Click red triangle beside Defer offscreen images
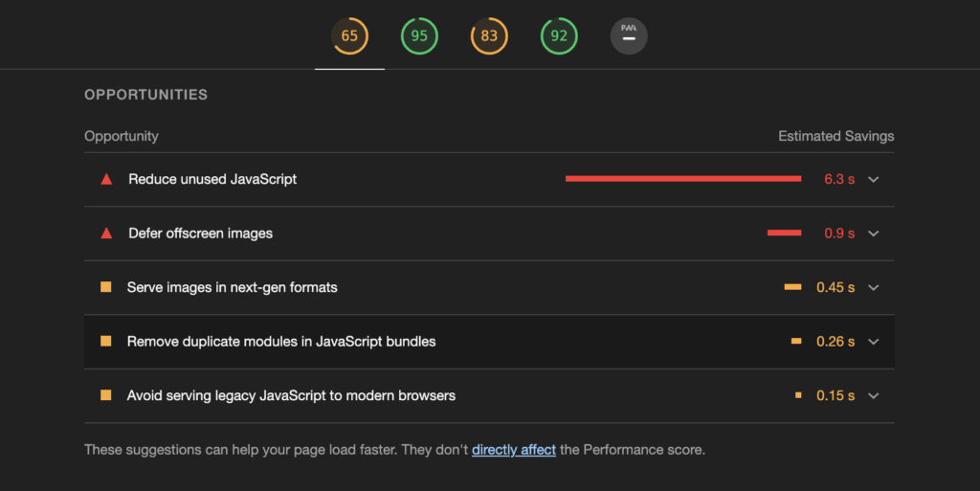Viewport: 980px width, 491px height. (106, 233)
